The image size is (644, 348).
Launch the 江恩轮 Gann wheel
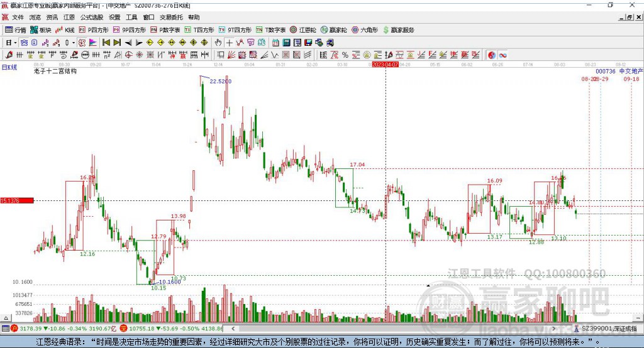pyautogui.click(x=303, y=30)
